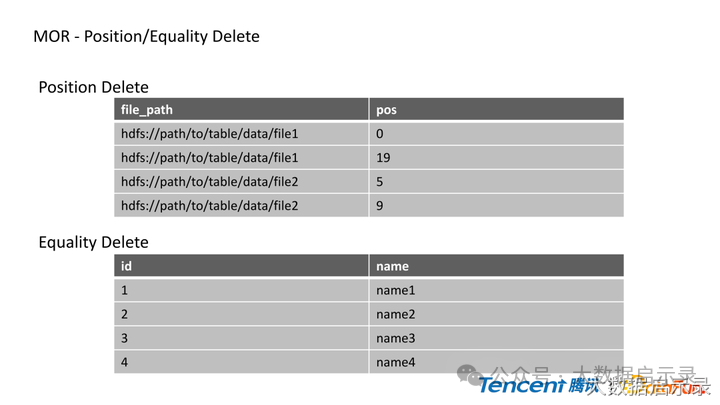Viewport: 720px width, 405px height.
Task: Click the WeChat logo icon in watermark
Action: tap(469, 375)
